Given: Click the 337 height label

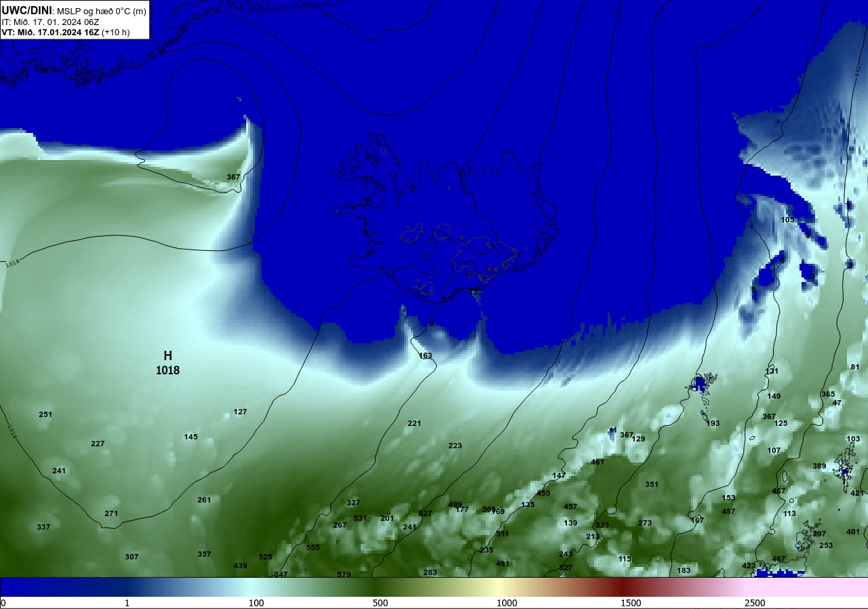Looking at the screenshot, I should pyautogui.click(x=43, y=527).
